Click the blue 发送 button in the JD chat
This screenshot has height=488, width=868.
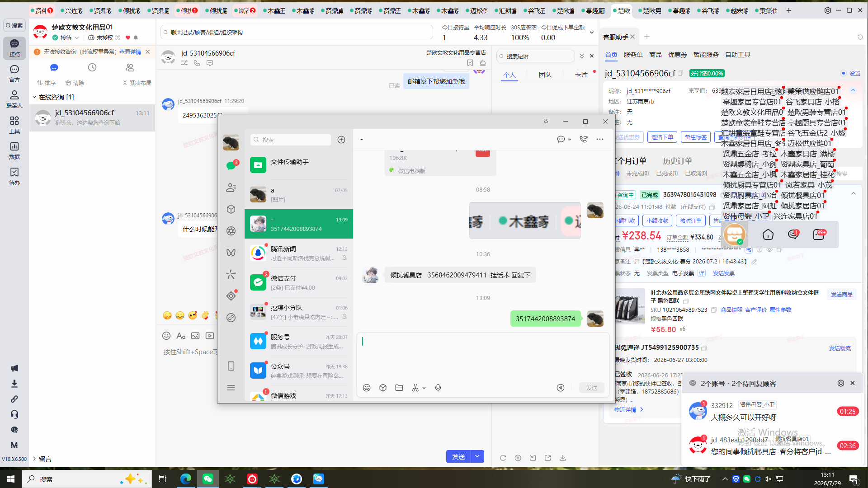pos(458,457)
